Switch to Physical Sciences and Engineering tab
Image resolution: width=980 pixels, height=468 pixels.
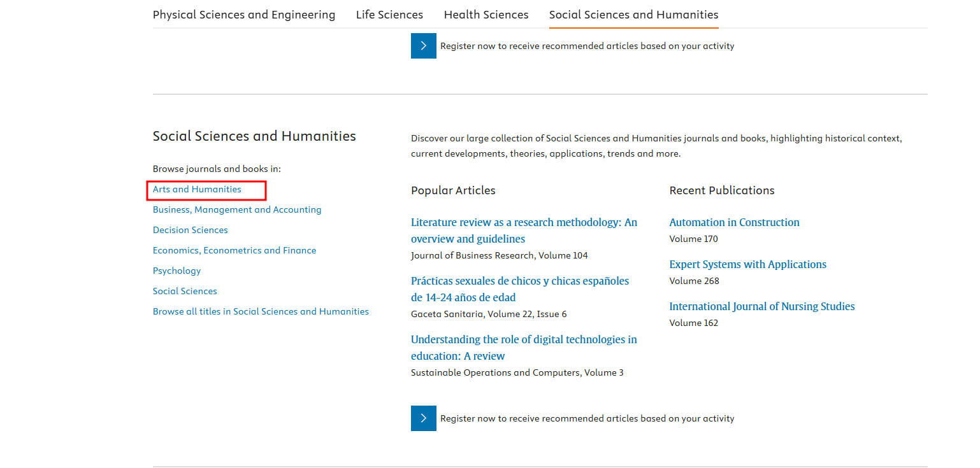(243, 15)
